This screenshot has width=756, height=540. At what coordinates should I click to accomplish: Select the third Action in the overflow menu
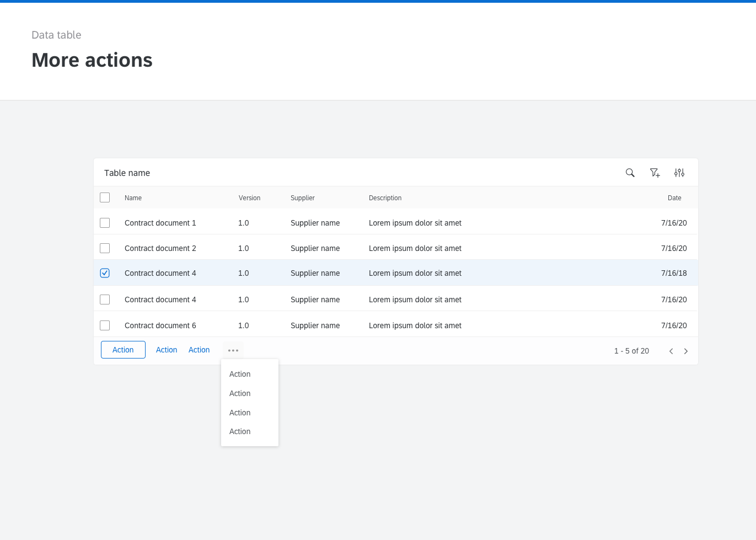[240, 412]
